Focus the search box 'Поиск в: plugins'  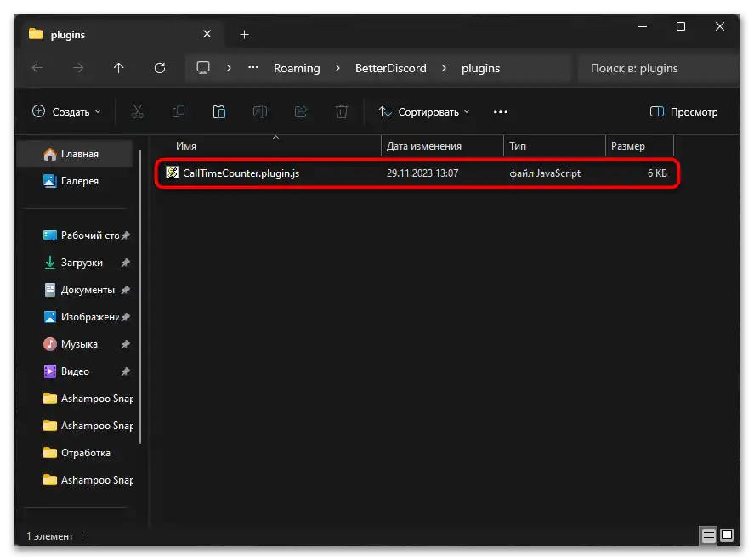click(x=658, y=68)
